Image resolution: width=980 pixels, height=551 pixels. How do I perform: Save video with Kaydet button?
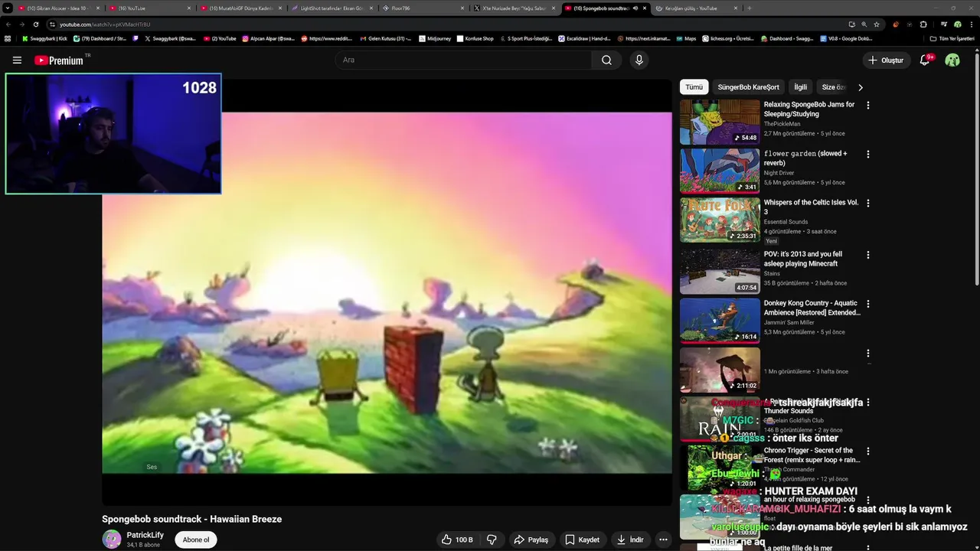point(582,540)
